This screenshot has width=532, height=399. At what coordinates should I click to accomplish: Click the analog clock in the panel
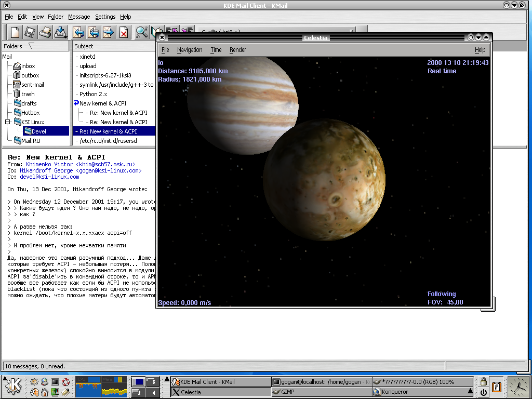[518, 387]
